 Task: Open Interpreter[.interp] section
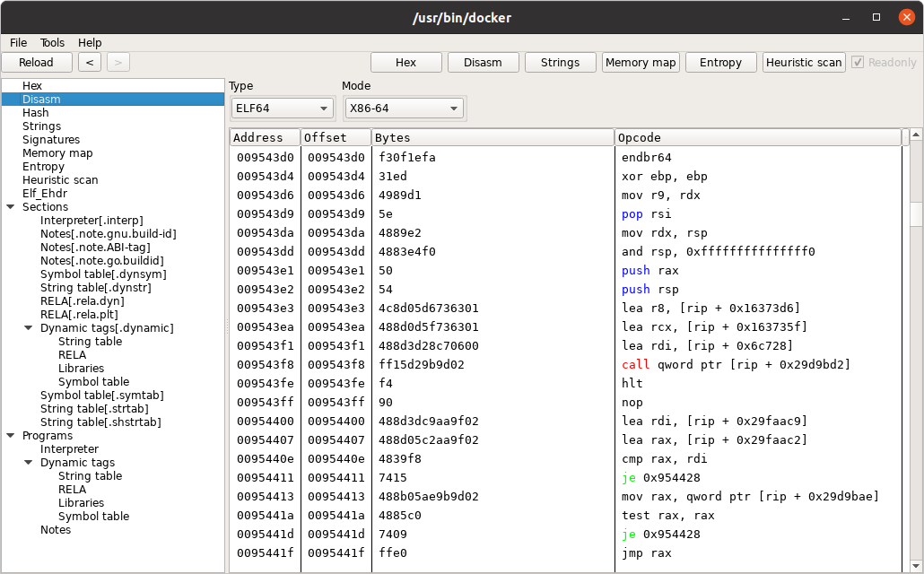click(x=92, y=221)
